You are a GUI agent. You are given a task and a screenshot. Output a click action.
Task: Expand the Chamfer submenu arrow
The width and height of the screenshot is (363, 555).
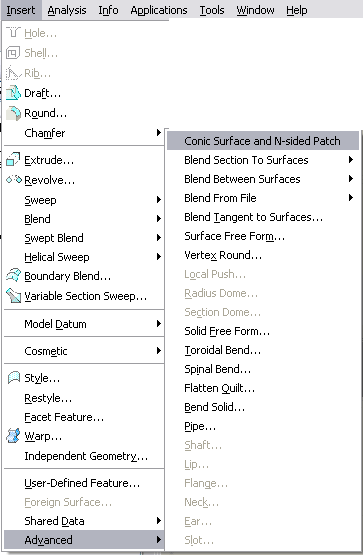159,133
